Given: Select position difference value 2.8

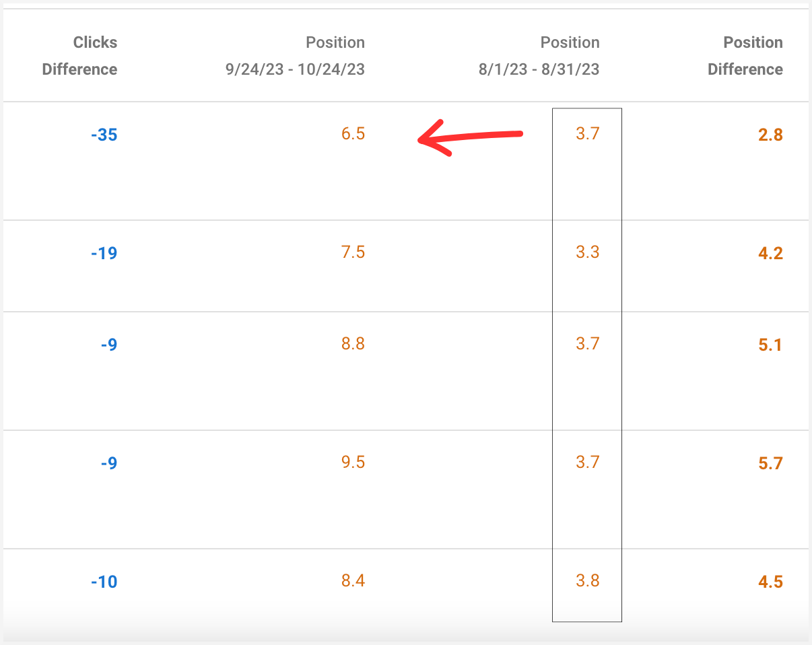Looking at the screenshot, I should click(x=770, y=135).
